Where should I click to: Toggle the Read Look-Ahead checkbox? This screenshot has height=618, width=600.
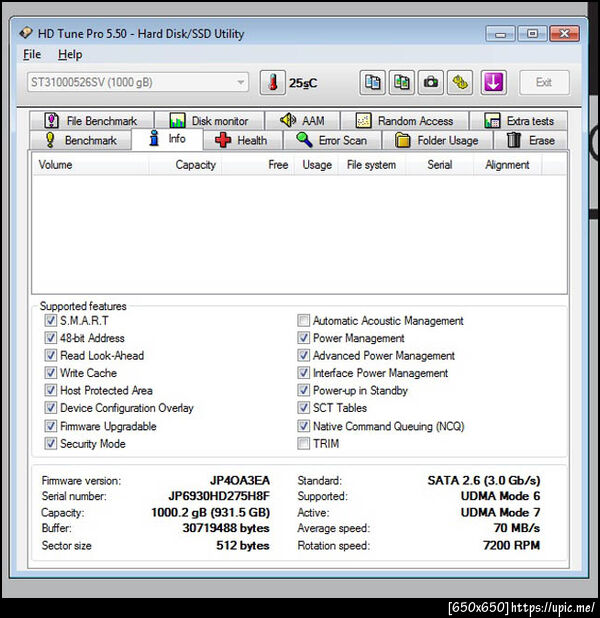(50, 355)
